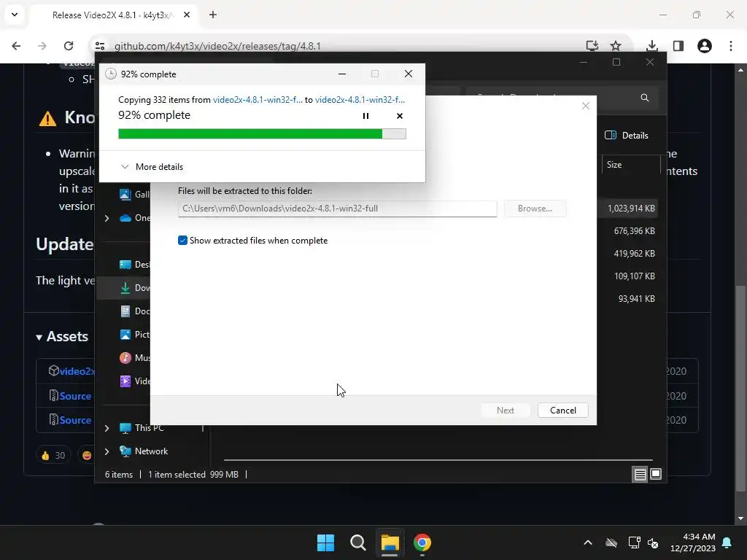Select Network in navigation pane
Viewport: 747px width, 560px height.
(x=144, y=451)
